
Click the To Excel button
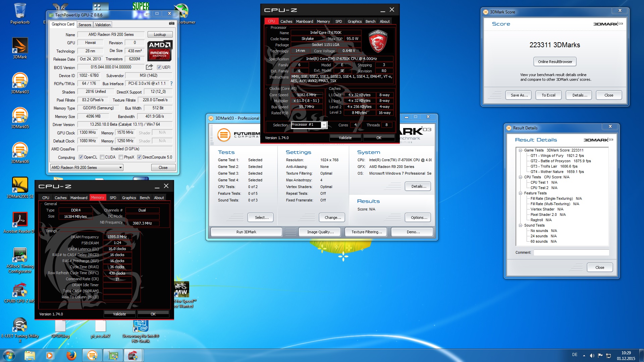pos(548,95)
